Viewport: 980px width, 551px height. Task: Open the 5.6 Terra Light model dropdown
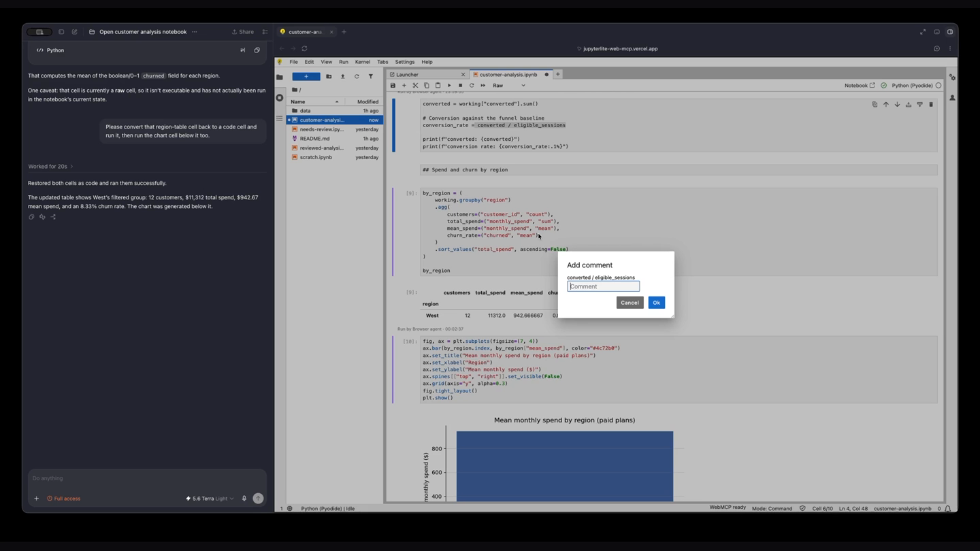click(x=210, y=499)
